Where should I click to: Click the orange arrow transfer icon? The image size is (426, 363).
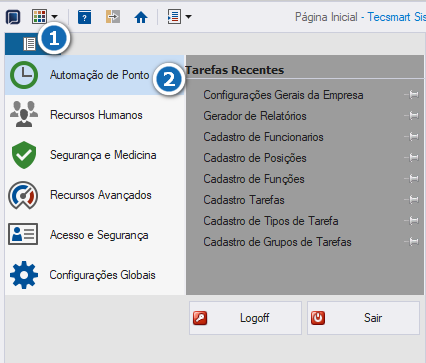coord(113,17)
